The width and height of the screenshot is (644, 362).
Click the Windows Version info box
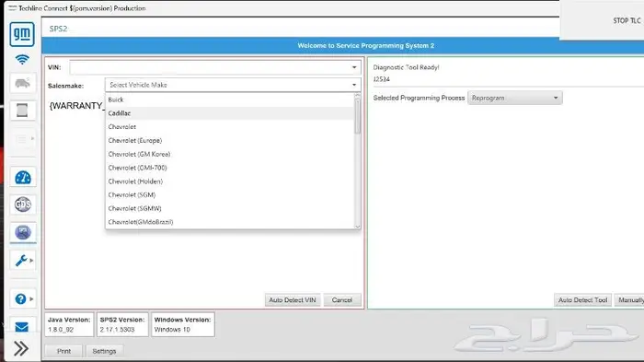(x=183, y=324)
